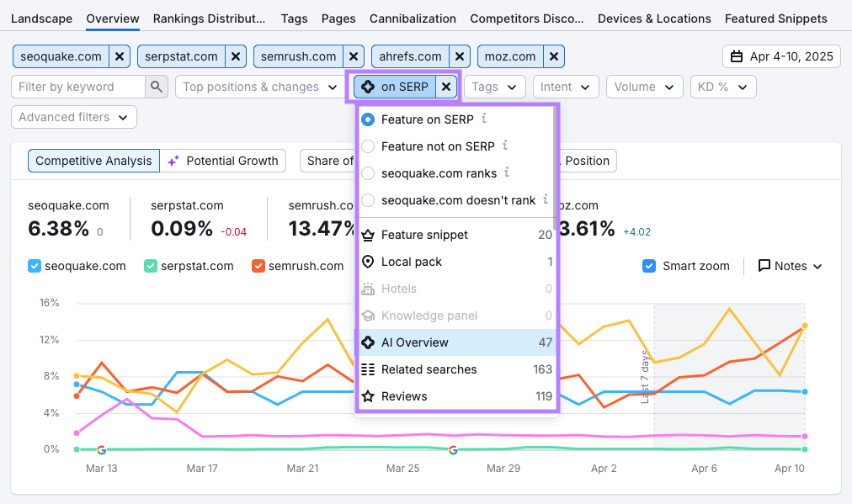Image resolution: width=852 pixels, height=504 pixels.
Task: Uncheck seoquake.com in chart legend
Action: pos(35,266)
